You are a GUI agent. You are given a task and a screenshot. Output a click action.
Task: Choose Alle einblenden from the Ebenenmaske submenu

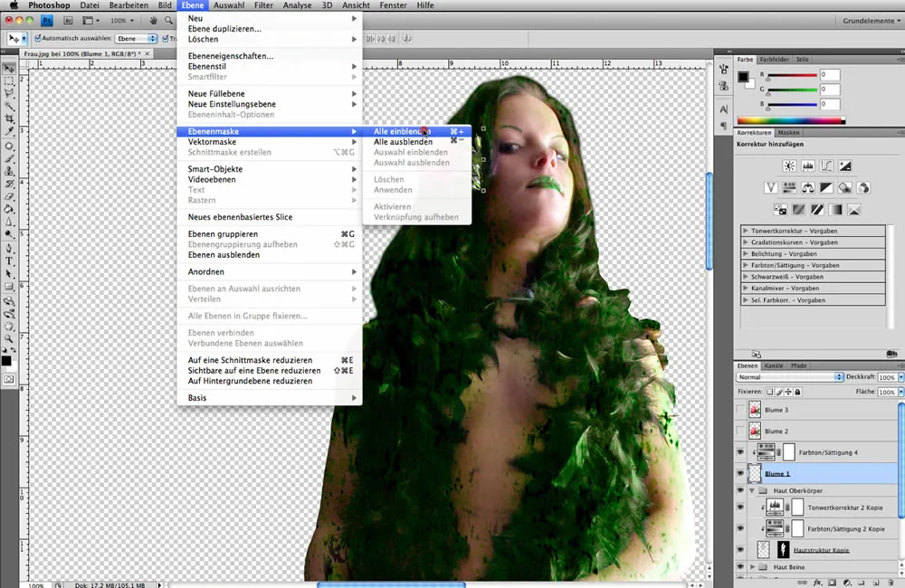point(401,130)
